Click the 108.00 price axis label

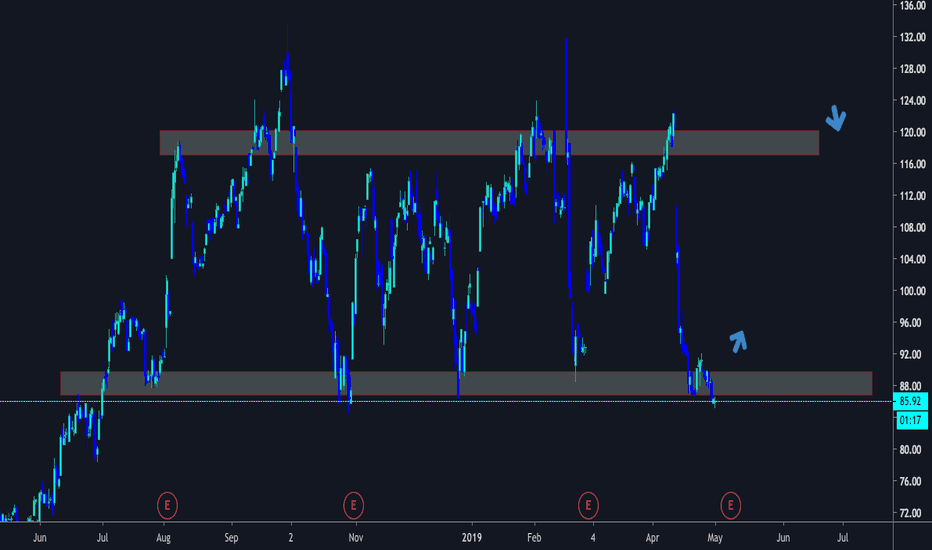[912, 228]
